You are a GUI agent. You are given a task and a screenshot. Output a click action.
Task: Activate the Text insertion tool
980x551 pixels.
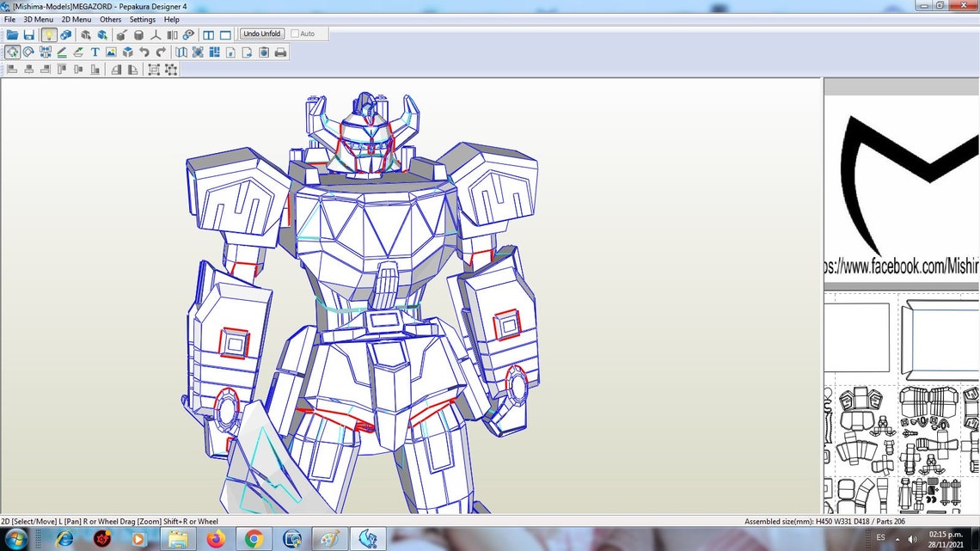pyautogui.click(x=96, y=52)
